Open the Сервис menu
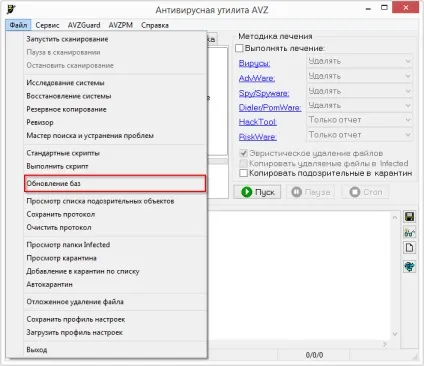This screenshot has width=424, height=366. click(x=47, y=25)
